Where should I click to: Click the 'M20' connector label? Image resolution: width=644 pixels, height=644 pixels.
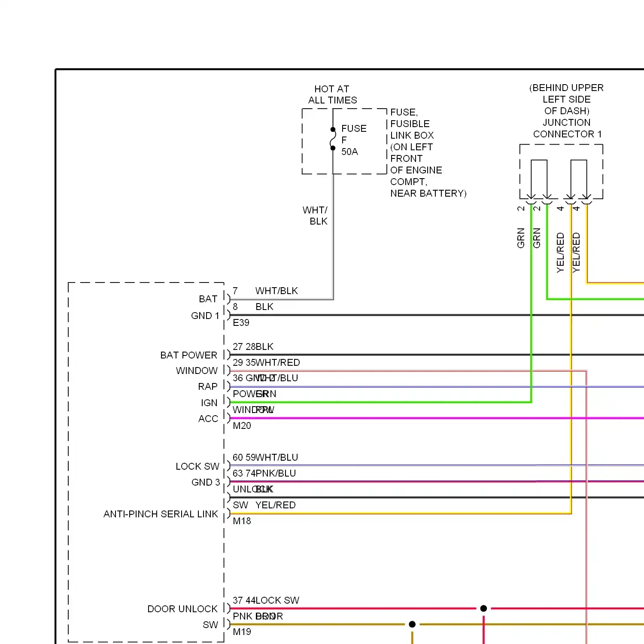(242, 425)
